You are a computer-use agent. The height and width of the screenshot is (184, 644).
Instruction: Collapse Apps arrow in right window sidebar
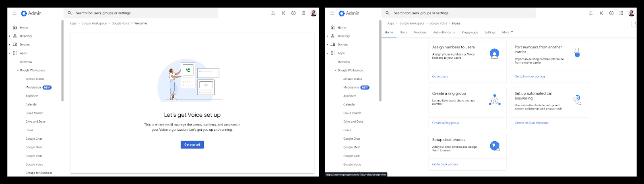tap(328, 53)
